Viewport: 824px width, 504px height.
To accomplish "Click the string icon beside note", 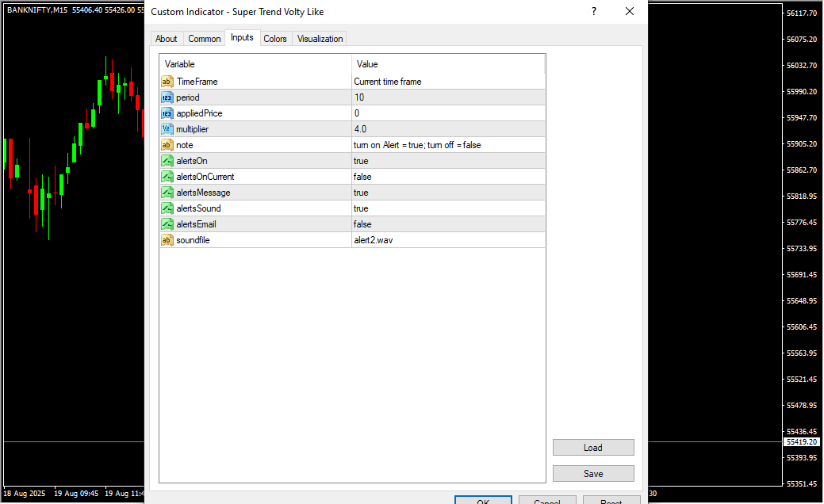I will point(167,145).
